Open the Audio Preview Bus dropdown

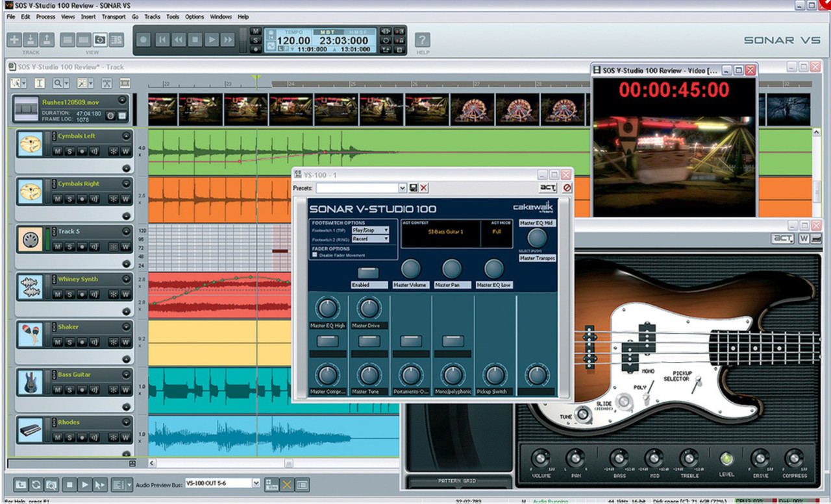click(256, 483)
